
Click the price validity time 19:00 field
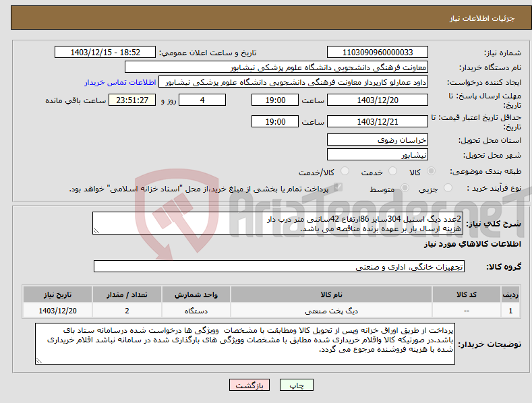[x=275, y=121]
